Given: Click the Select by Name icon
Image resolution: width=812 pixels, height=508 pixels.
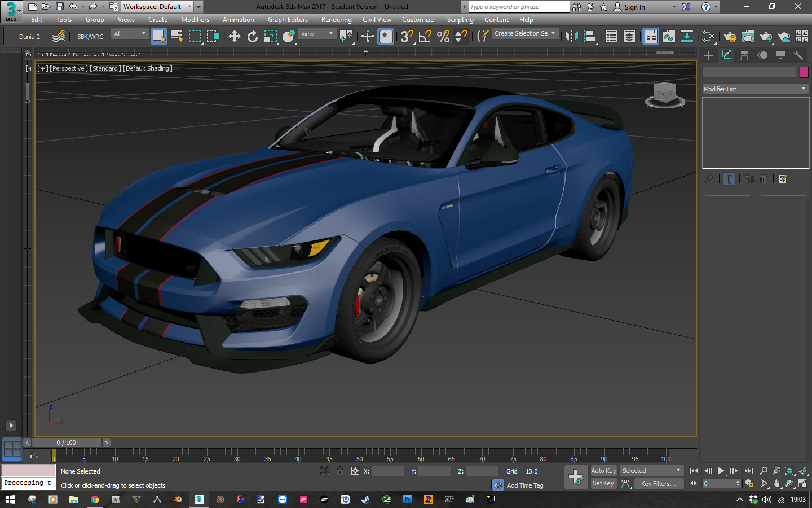Looking at the screenshot, I should click(176, 37).
